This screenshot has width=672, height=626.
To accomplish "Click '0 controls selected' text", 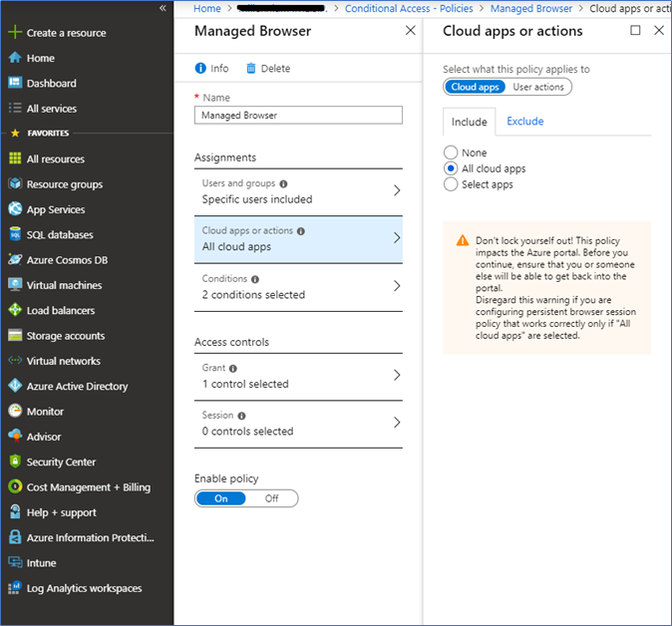I will (247, 431).
